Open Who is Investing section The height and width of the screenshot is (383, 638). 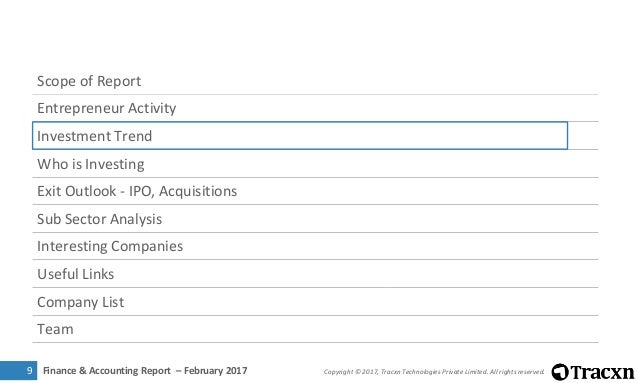315,164
